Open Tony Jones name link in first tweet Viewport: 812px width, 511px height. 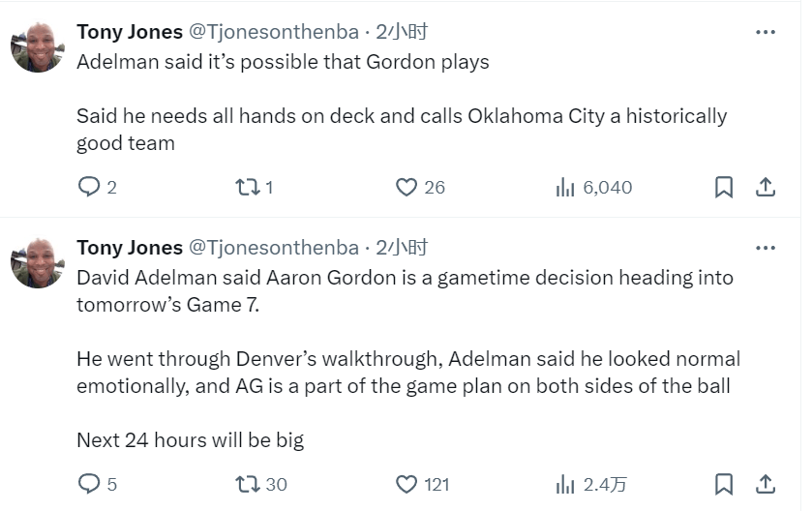130,32
